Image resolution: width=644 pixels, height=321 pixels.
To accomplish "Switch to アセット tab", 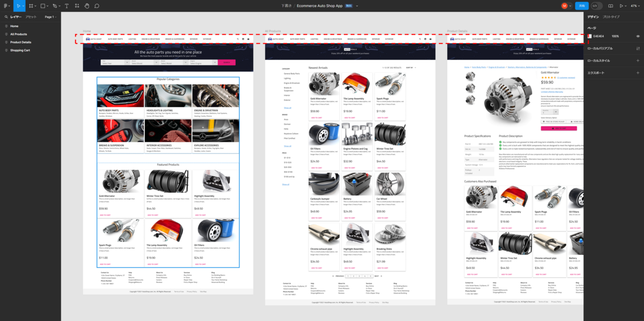I will [x=31, y=17].
